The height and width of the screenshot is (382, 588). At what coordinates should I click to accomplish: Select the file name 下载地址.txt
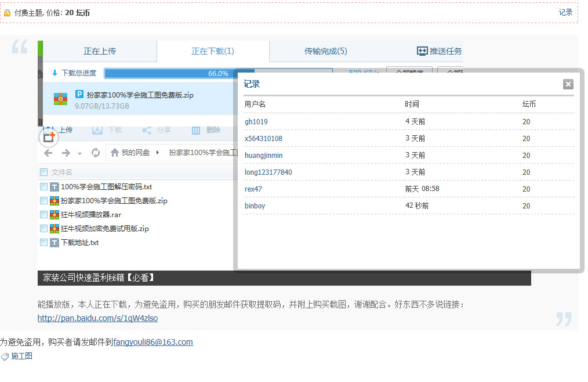click(x=80, y=243)
